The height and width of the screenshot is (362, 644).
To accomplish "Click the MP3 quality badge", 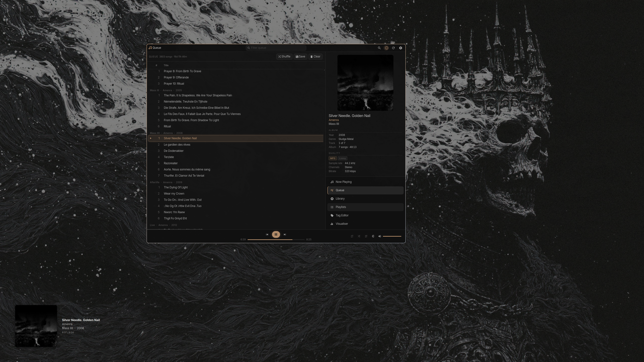I will click(x=333, y=158).
